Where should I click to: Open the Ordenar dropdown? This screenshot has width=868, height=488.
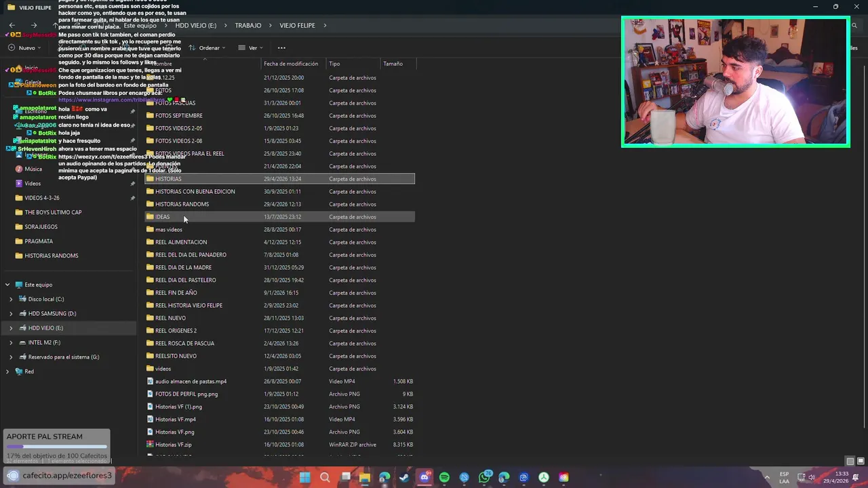(x=208, y=47)
